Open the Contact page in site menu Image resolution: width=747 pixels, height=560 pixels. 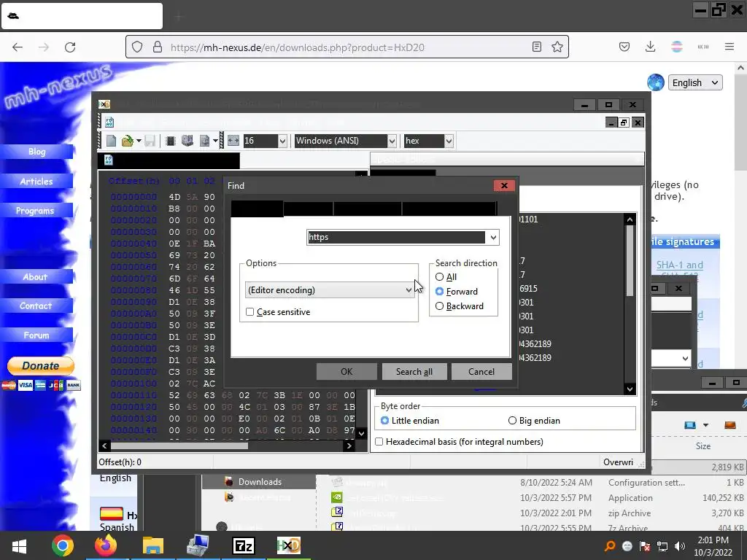click(x=36, y=306)
